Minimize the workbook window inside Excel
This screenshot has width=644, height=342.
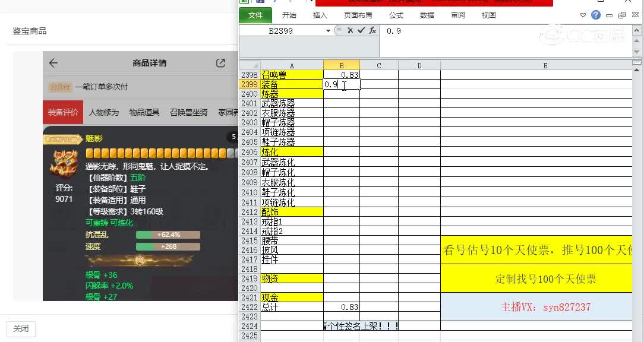(609, 15)
